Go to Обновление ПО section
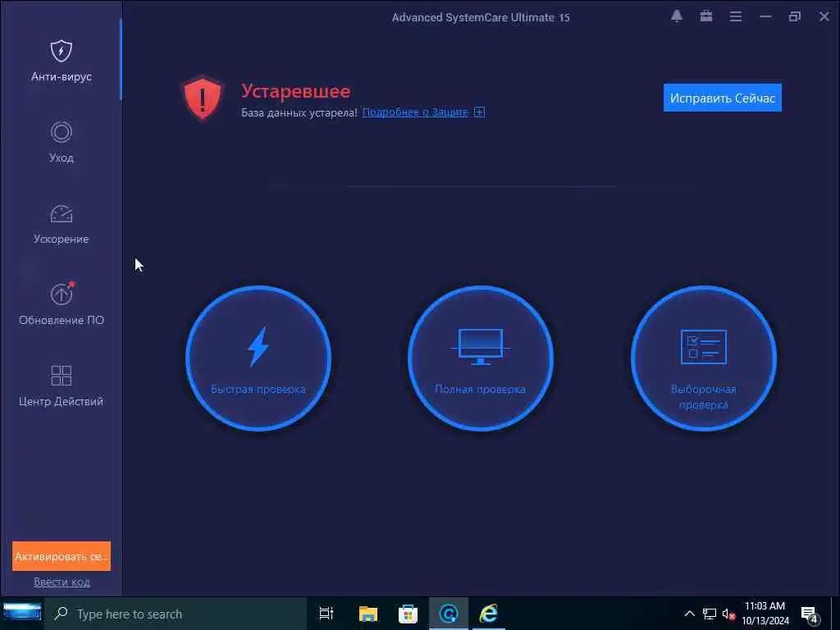The width and height of the screenshot is (840, 630). [x=61, y=305]
